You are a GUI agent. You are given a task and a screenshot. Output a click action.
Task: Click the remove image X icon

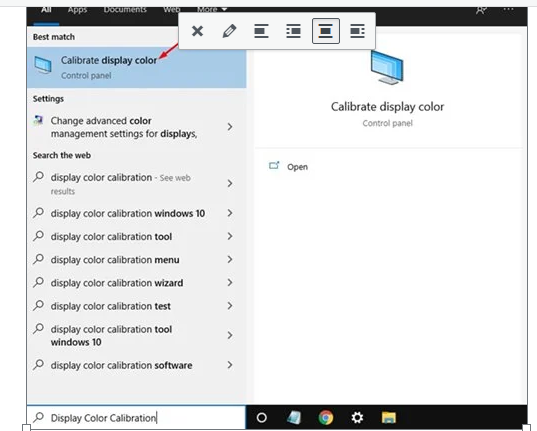pos(197,31)
